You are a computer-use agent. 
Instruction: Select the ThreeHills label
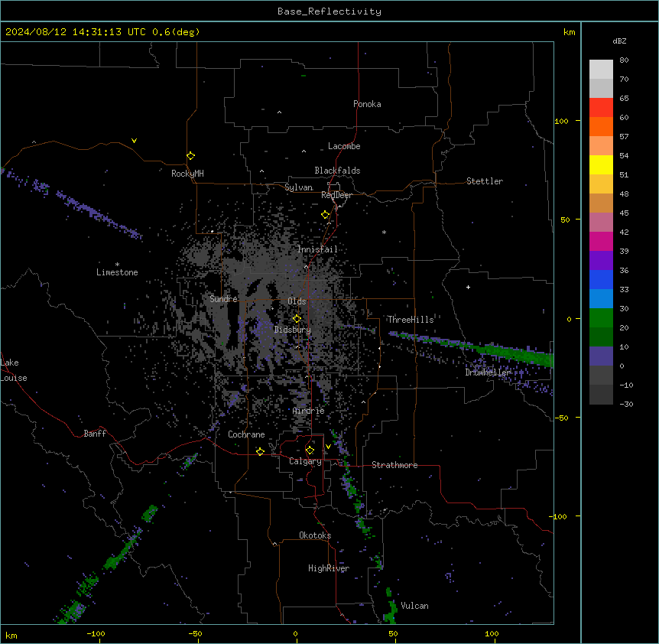(411, 320)
